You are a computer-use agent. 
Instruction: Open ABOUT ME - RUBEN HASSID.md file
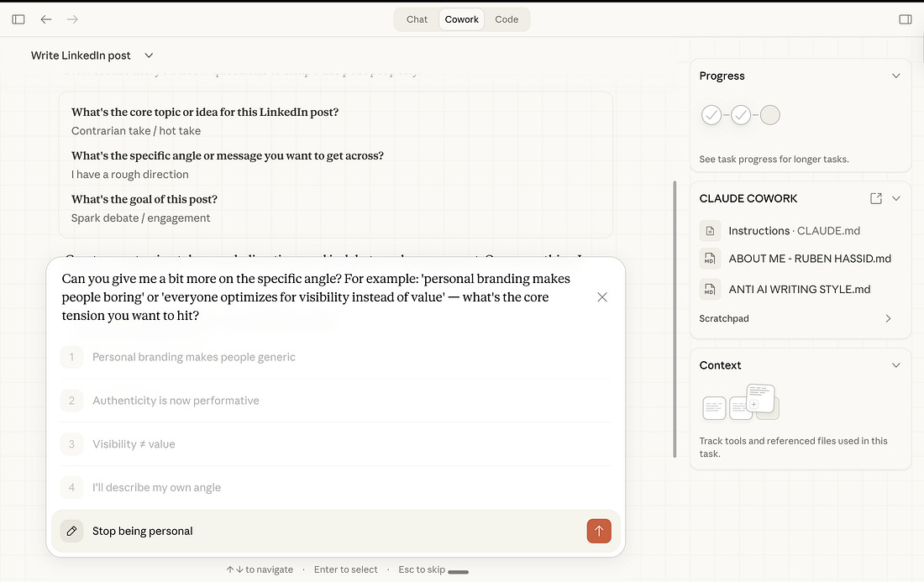click(x=810, y=259)
